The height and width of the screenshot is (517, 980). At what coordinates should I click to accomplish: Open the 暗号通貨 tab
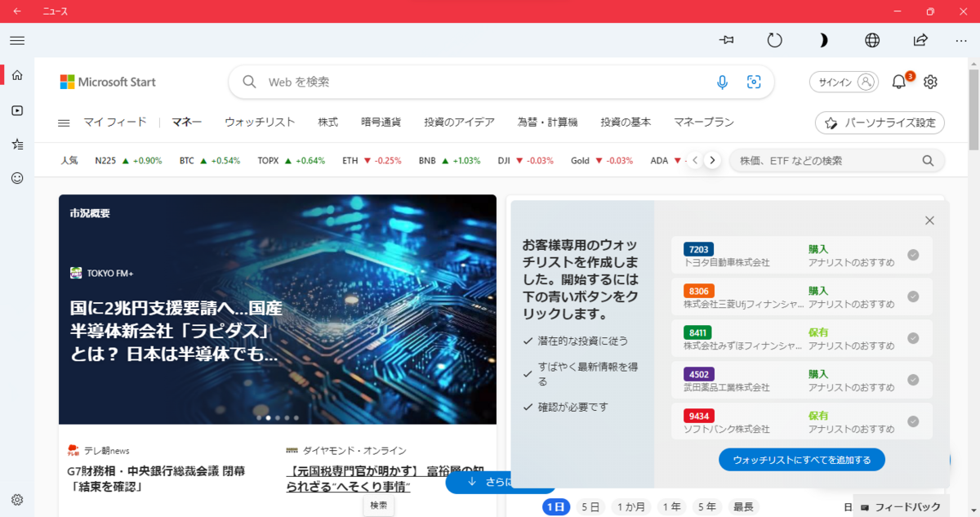pos(381,123)
